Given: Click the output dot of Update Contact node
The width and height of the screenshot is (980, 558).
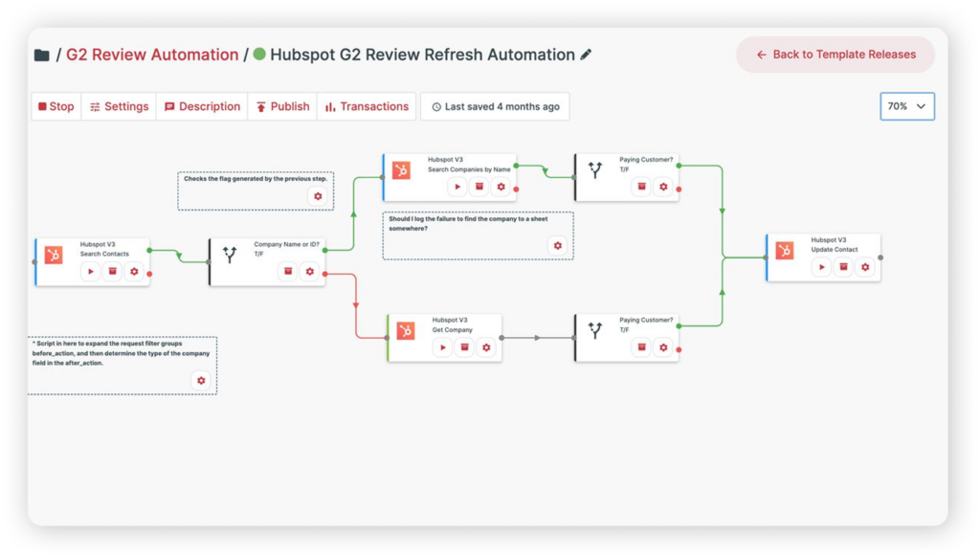Looking at the screenshot, I should tap(880, 257).
